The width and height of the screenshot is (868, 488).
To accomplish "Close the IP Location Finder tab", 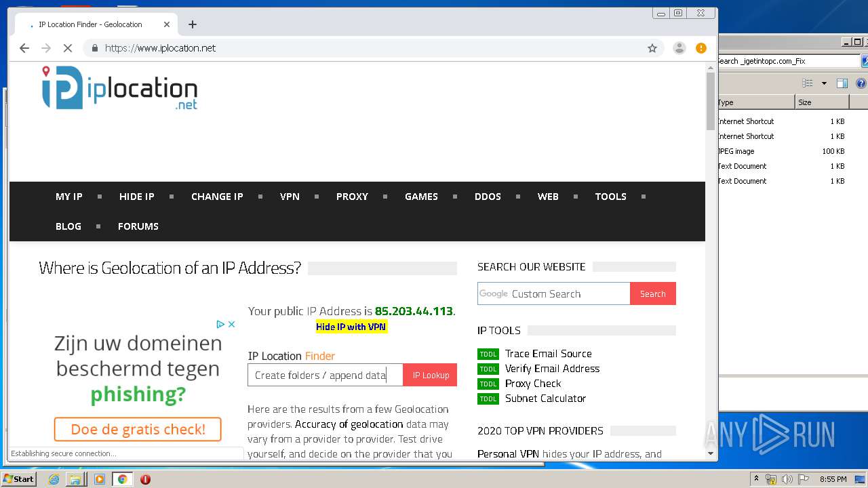I will point(167,24).
